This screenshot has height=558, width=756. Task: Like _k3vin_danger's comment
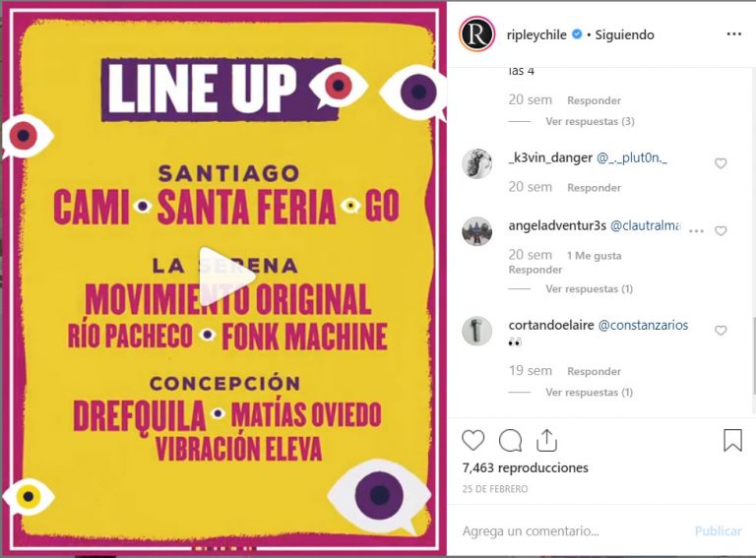coord(721,163)
